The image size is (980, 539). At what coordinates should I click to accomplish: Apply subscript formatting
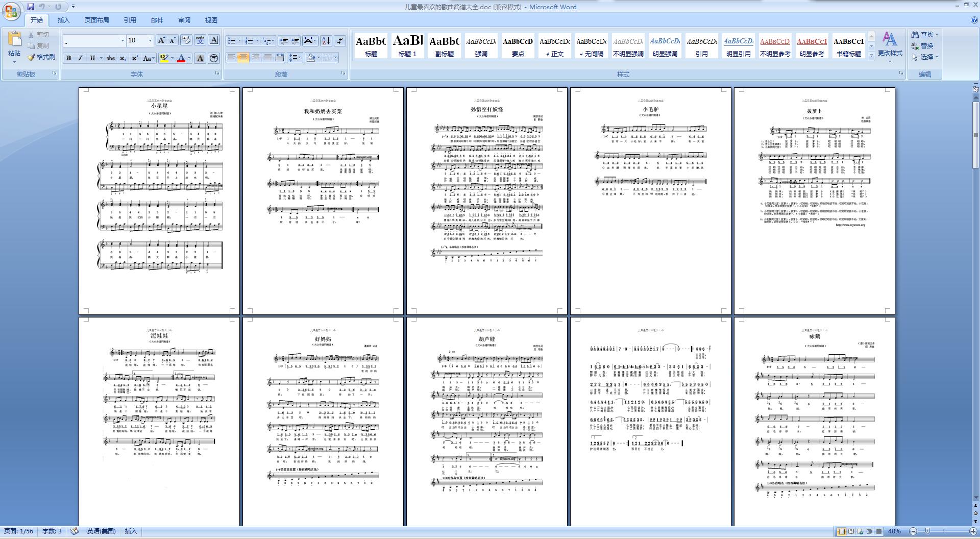coord(123,58)
